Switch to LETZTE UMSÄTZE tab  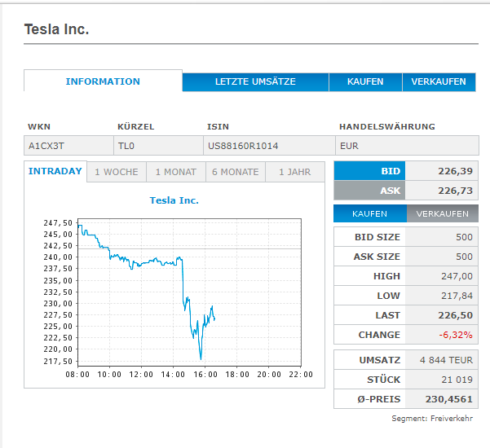255,82
